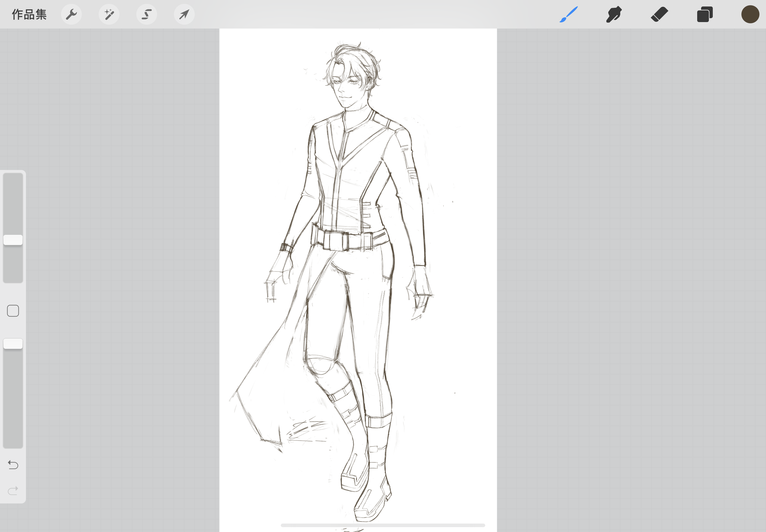Click the home indicator bar at the bottom
Viewport: 766px width, 532px height.
(383, 525)
